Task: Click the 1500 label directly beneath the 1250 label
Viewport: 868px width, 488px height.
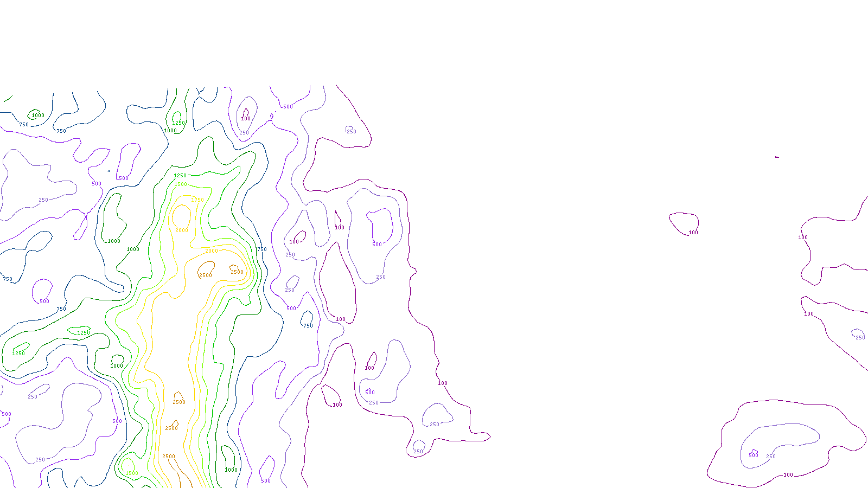Action: (181, 184)
